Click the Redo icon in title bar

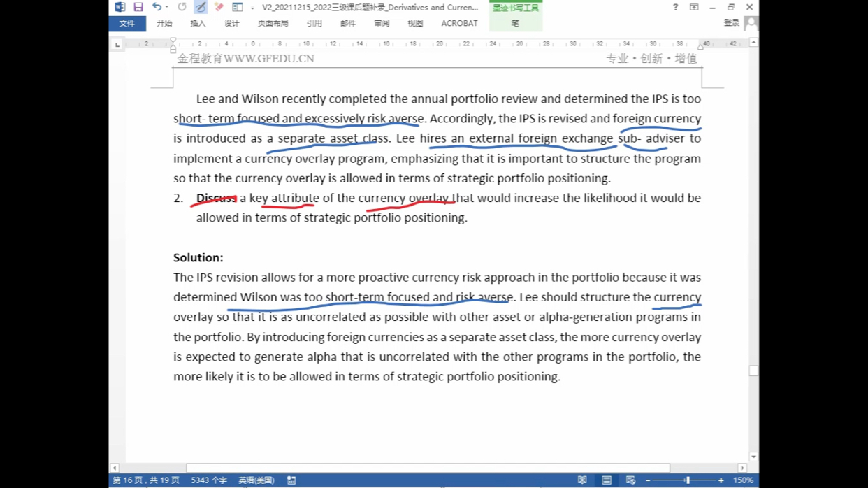coord(182,7)
